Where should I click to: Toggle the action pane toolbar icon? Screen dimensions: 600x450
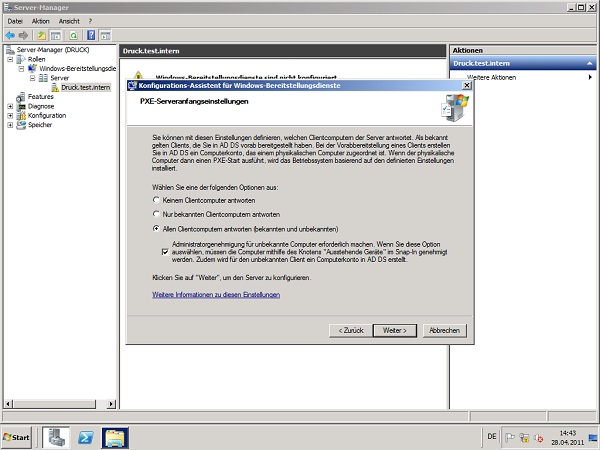click(105, 36)
